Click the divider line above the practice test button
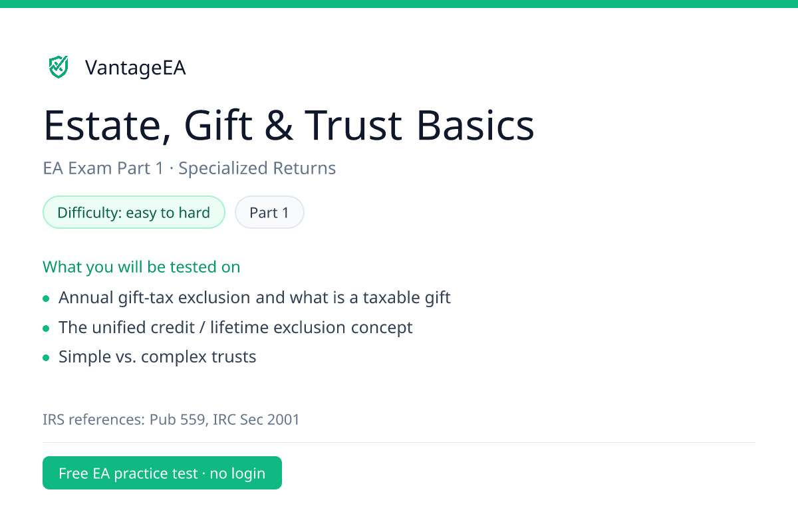Screen dimensions: 798x532 click(x=399, y=442)
